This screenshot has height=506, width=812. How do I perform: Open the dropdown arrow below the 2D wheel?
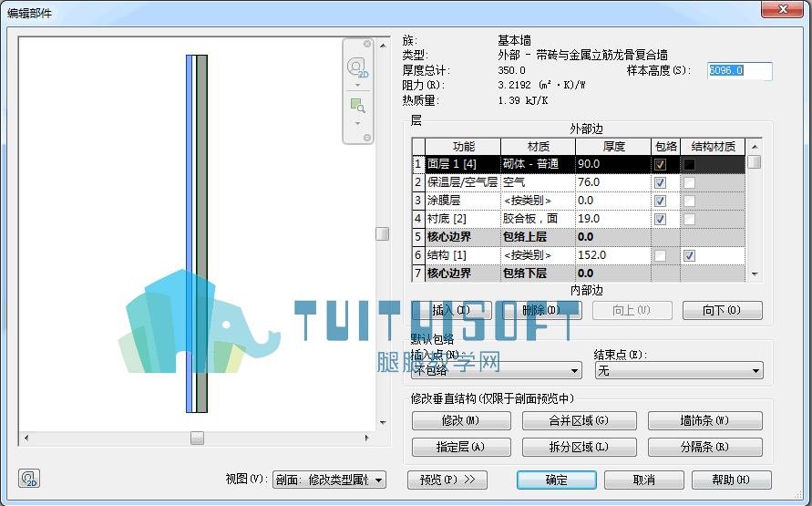357,86
